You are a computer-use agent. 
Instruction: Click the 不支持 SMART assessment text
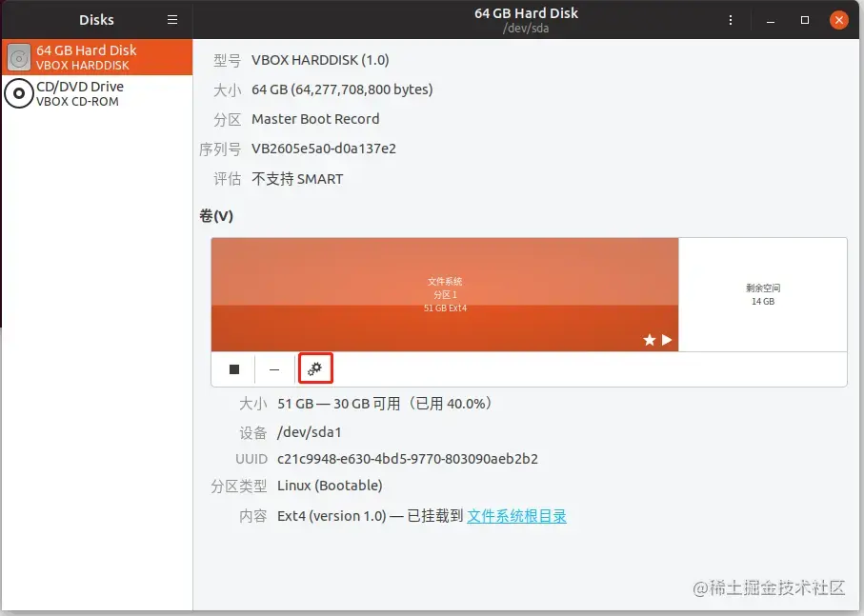point(297,179)
